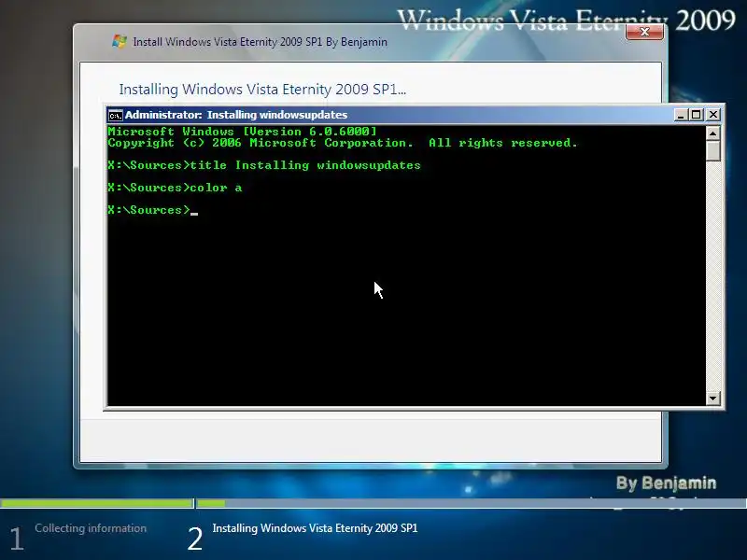Minimize the Administrator command prompt window

pos(681,115)
